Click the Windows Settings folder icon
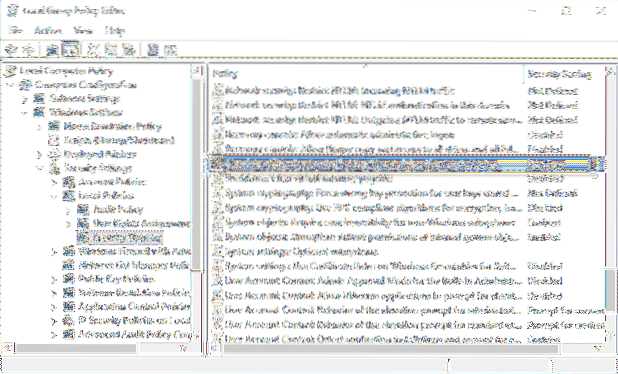The width and height of the screenshot is (618, 374). coord(39,113)
